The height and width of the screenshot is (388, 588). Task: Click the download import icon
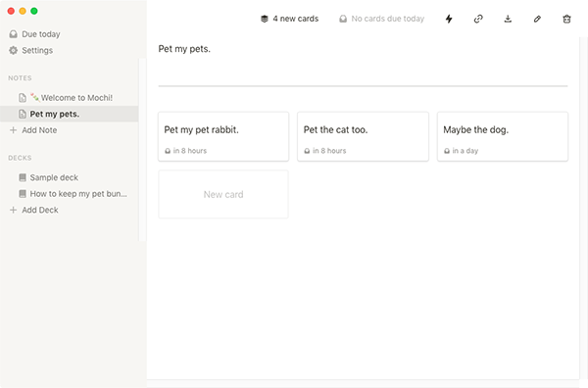click(x=508, y=19)
